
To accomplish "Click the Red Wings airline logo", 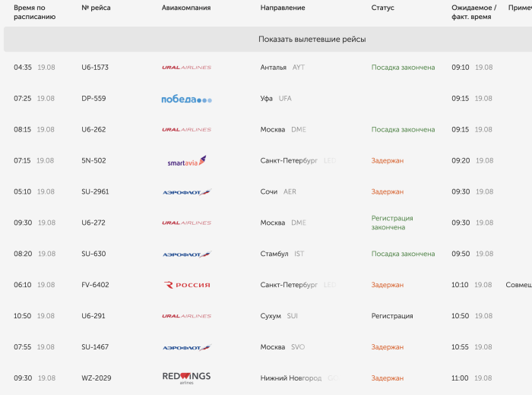I will (x=187, y=378).
